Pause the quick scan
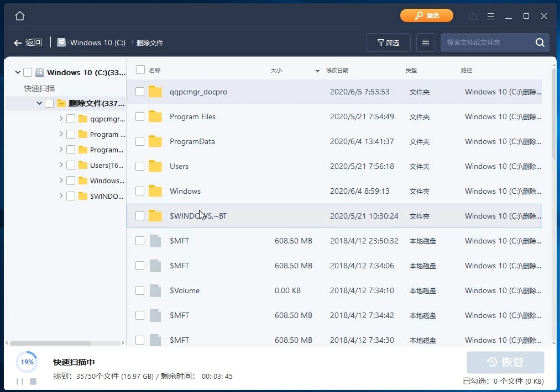This screenshot has height=392, width=560. (19, 382)
